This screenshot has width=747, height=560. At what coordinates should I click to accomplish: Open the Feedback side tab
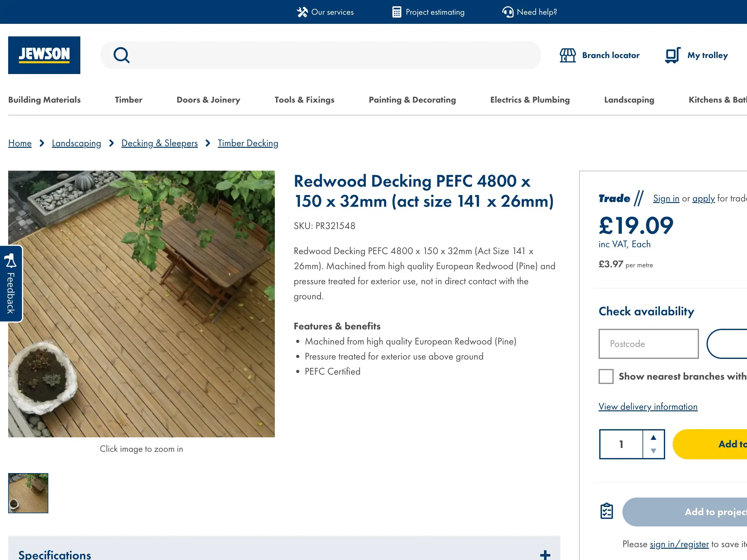click(x=11, y=284)
